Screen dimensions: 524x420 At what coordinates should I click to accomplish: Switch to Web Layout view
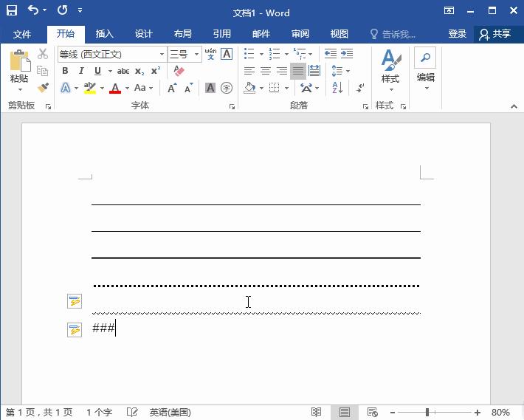[x=372, y=412]
